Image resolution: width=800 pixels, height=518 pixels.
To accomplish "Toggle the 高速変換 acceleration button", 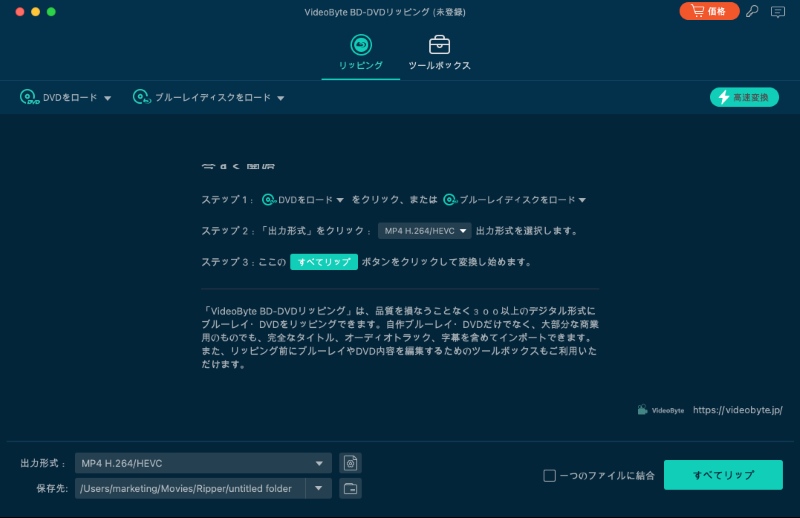I will click(745, 97).
